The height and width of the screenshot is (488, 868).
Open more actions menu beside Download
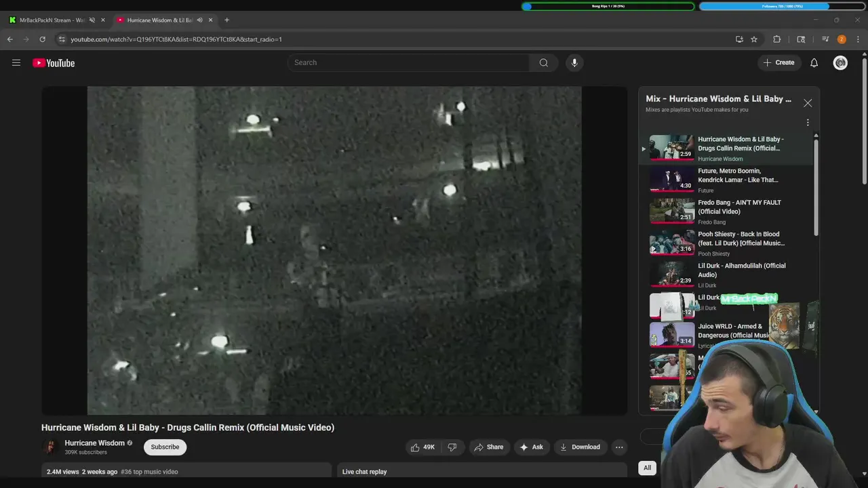tap(619, 447)
